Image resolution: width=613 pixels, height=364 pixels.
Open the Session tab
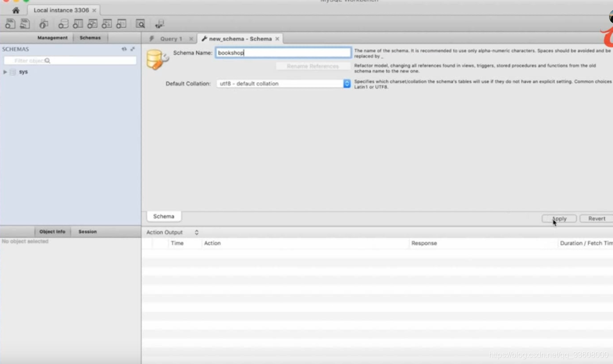(88, 231)
